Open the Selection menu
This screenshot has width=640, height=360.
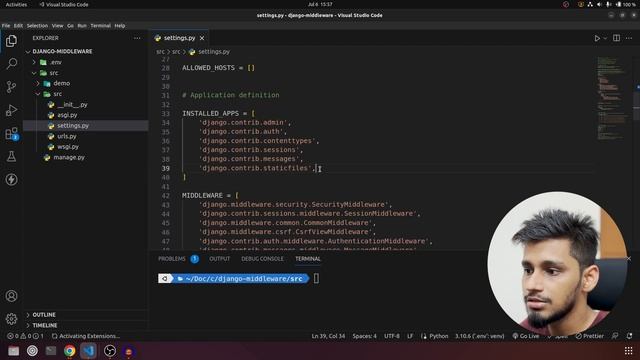click(37, 26)
